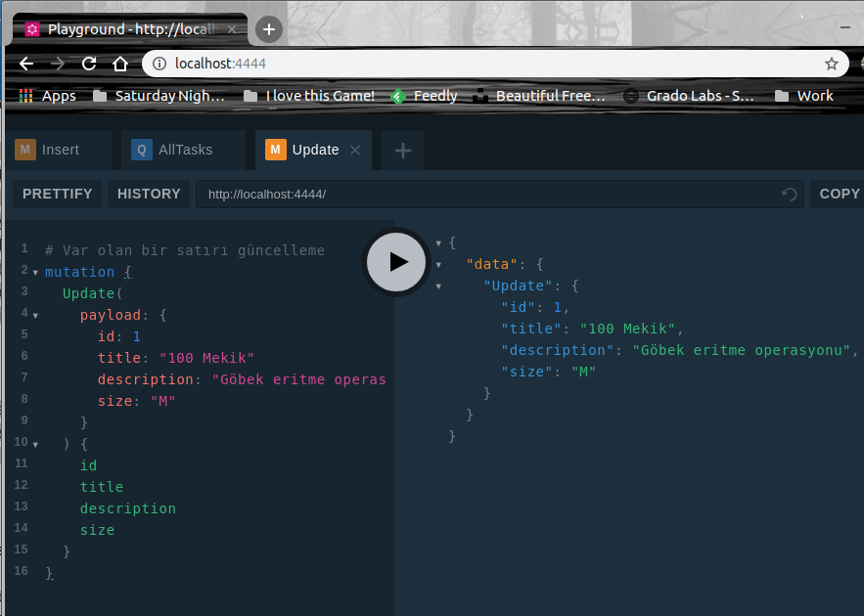This screenshot has width=864, height=616.
Task: Collapse the selection set on line 10
Action: point(35,445)
